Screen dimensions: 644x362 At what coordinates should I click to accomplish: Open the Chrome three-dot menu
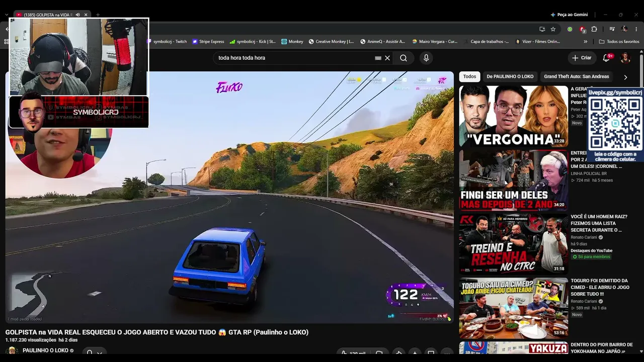[x=636, y=29]
